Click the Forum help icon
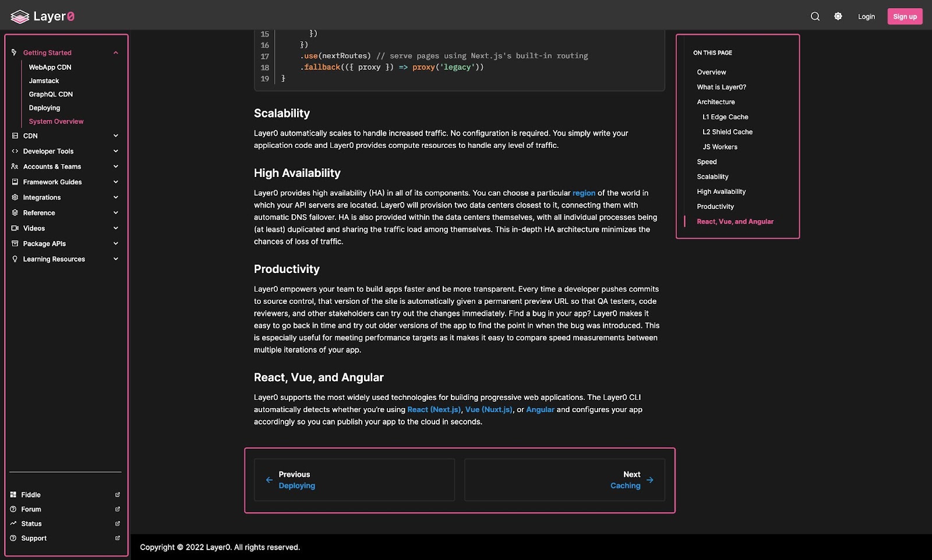Screen dimensions: 932x560 [13, 509]
